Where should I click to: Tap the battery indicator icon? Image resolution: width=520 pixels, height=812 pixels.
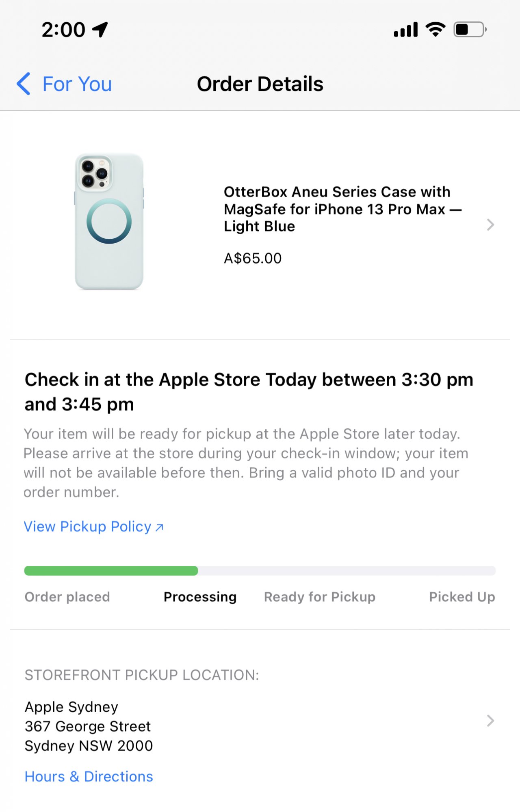[x=470, y=30]
